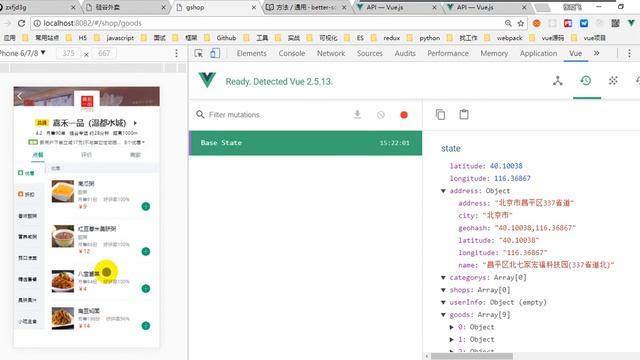Open the Vue components inspector icon
Screen dimensions: 640x360
click(558, 81)
